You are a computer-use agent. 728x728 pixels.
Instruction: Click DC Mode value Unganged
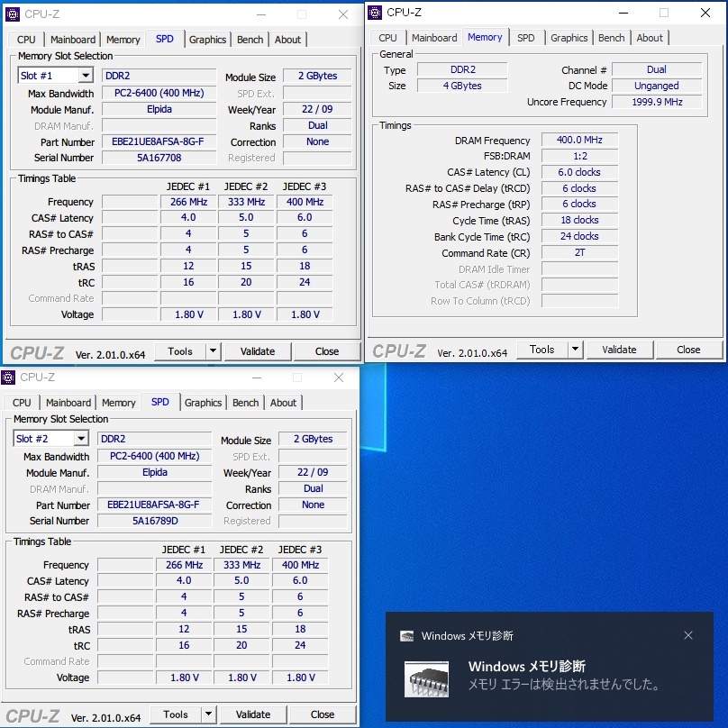(657, 86)
